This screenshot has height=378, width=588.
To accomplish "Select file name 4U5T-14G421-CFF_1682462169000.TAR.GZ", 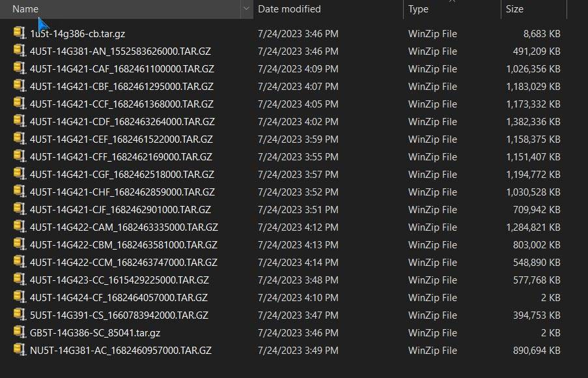I will click(120, 157).
